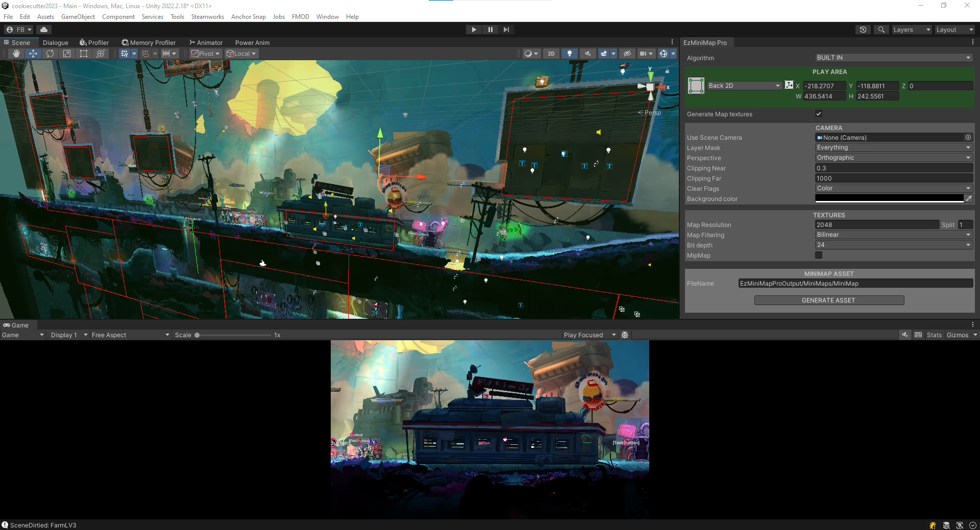The width and height of the screenshot is (980, 530).
Task: Open the Layout dropdown
Action: (x=954, y=30)
